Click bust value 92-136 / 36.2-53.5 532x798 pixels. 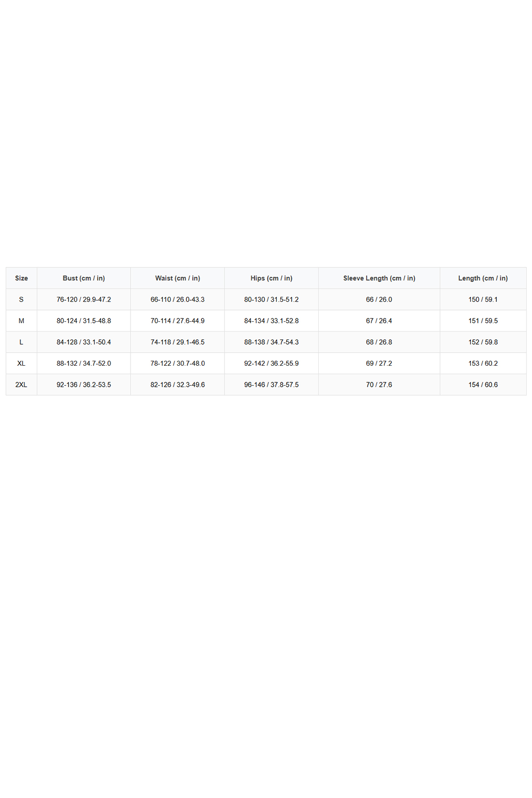click(84, 385)
